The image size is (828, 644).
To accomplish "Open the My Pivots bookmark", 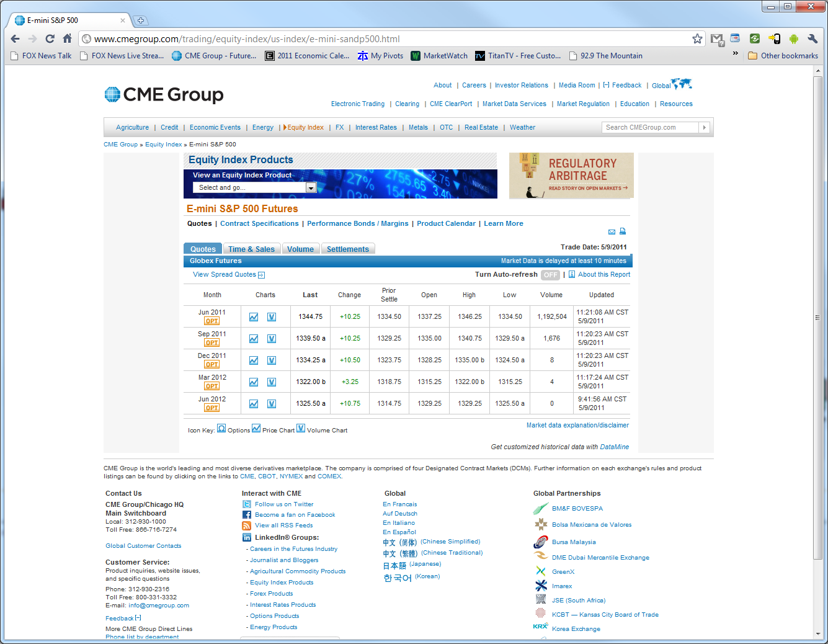I will 380,56.
